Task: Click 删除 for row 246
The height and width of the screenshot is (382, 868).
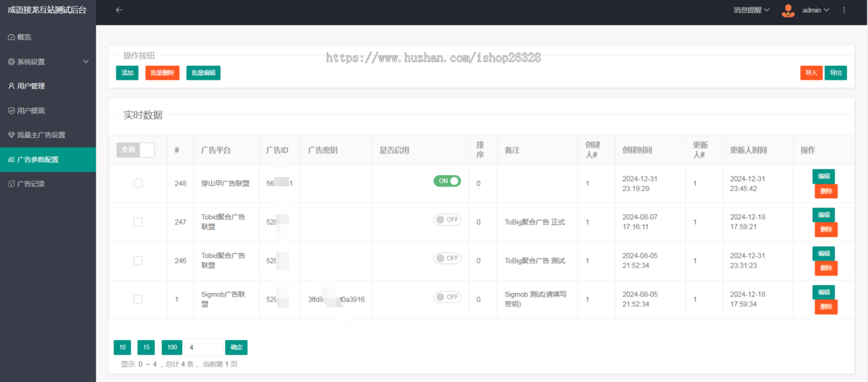Action: tap(826, 268)
